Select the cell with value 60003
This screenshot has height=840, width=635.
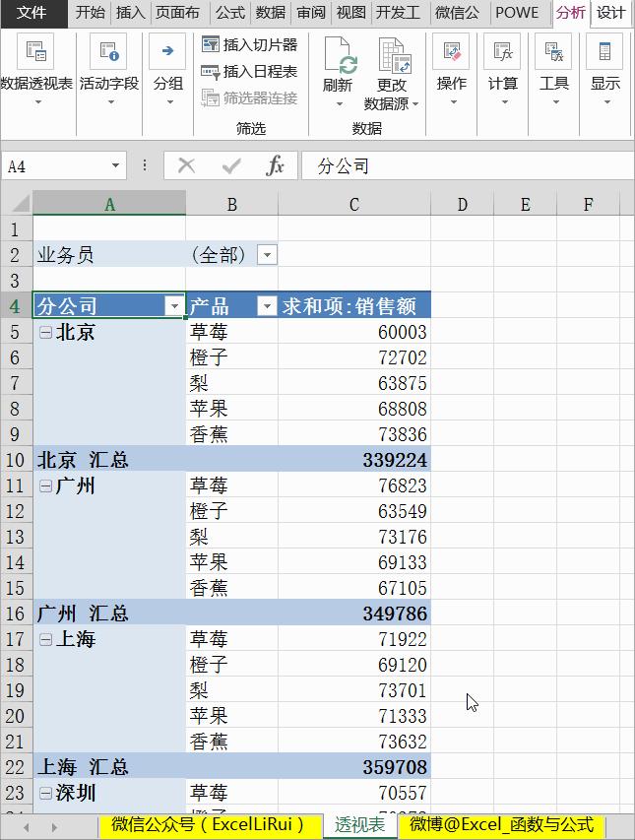(353, 332)
